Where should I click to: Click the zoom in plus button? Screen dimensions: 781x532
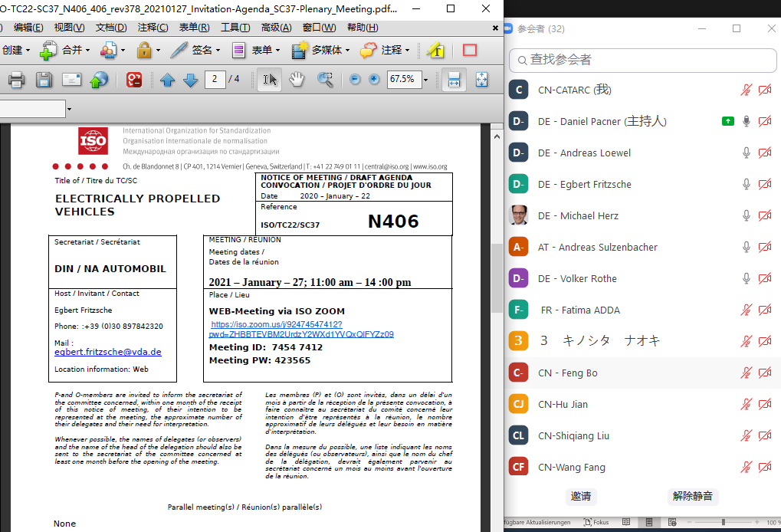click(374, 80)
